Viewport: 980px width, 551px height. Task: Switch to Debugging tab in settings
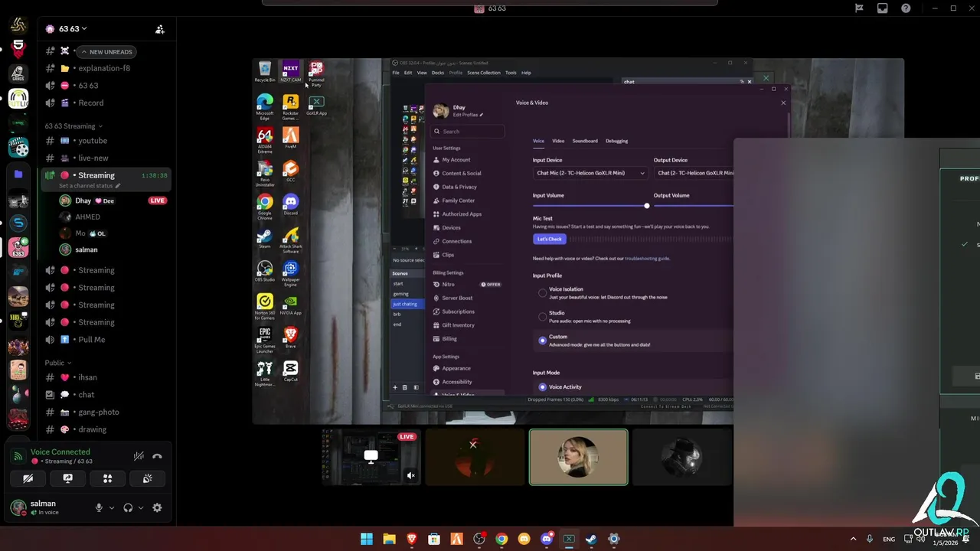coord(616,141)
